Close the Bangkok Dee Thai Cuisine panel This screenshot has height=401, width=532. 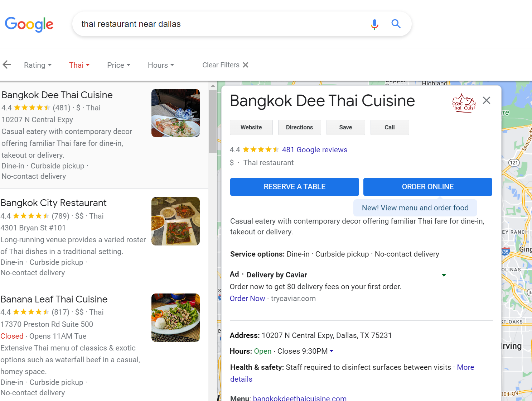pos(487,100)
